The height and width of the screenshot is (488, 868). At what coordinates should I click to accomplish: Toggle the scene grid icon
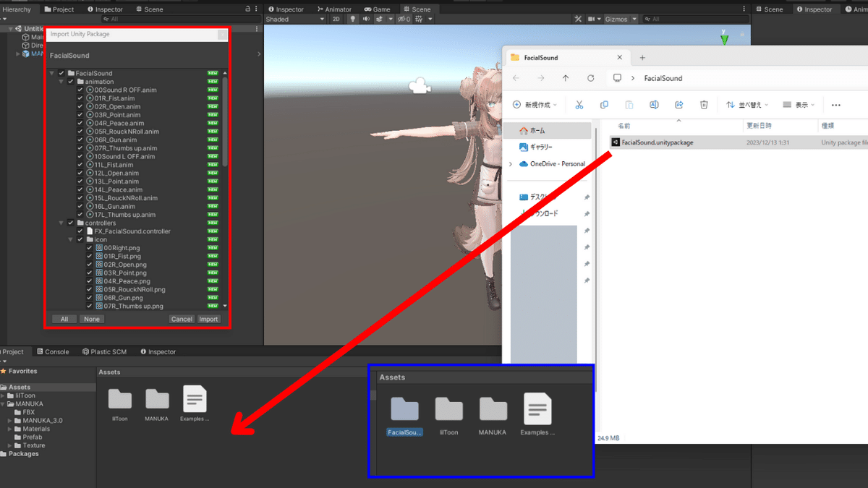coord(420,20)
